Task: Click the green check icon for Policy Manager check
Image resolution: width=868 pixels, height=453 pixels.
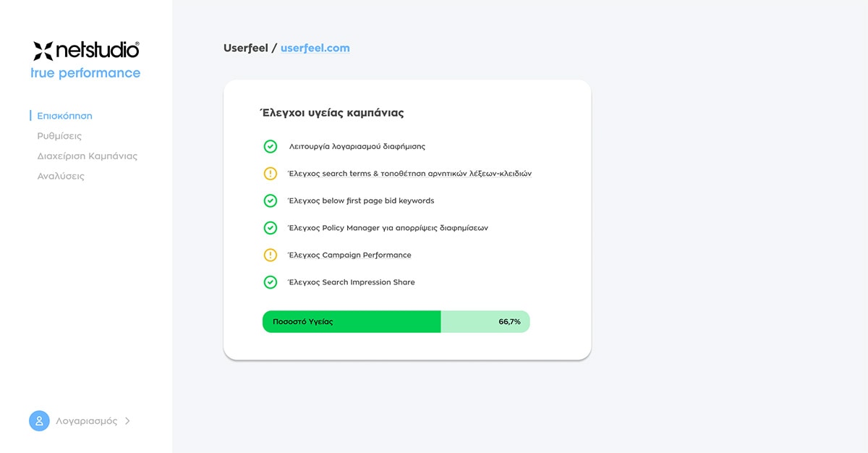Action: pyautogui.click(x=270, y=228)
